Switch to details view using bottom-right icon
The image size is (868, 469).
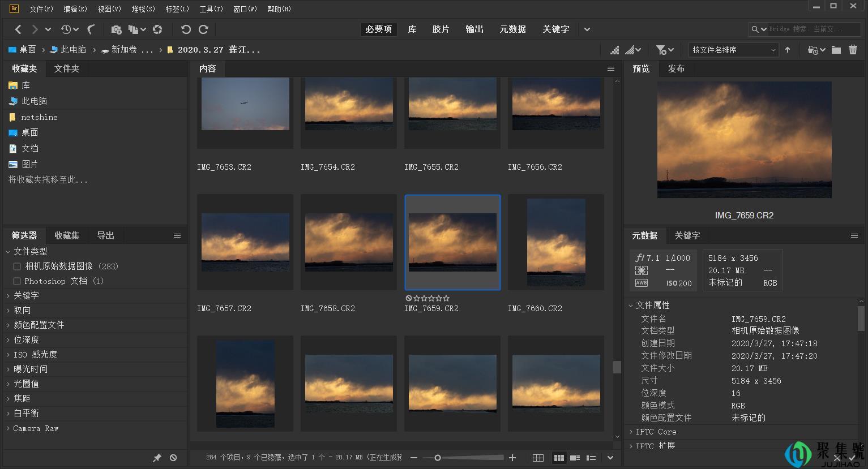point(575,458)
